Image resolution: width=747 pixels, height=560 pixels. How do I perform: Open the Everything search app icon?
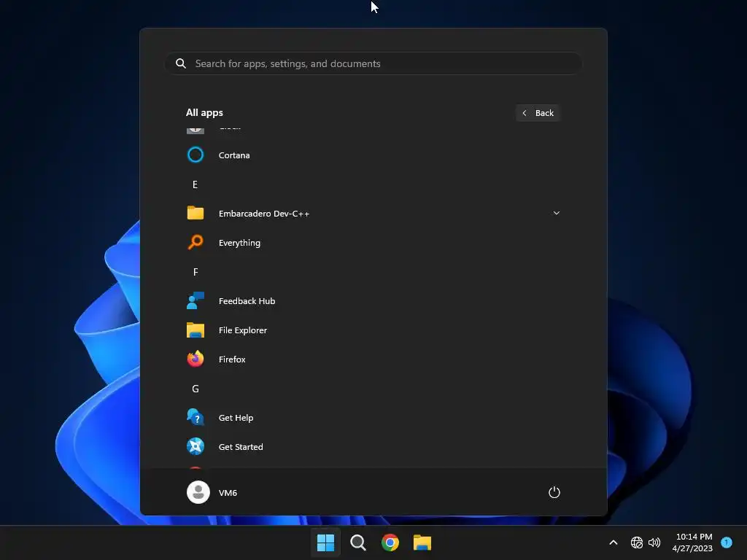196,242
